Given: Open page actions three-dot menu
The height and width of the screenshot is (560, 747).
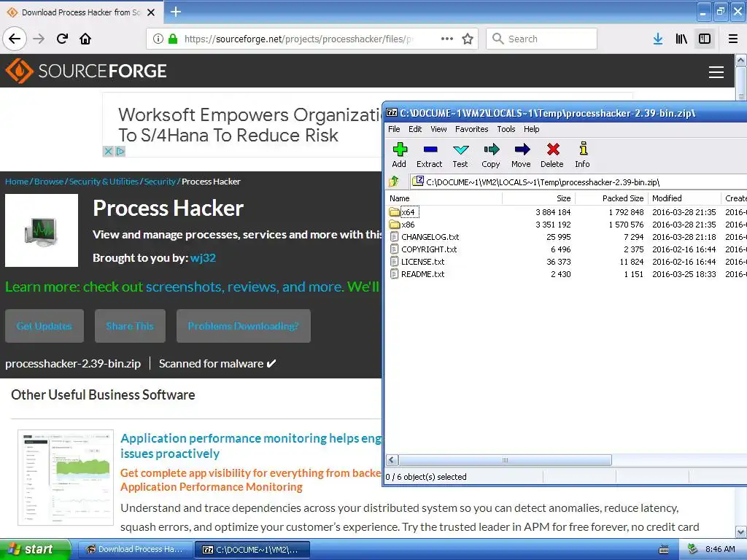Looking at the screenshot, I should pos(447,39).
